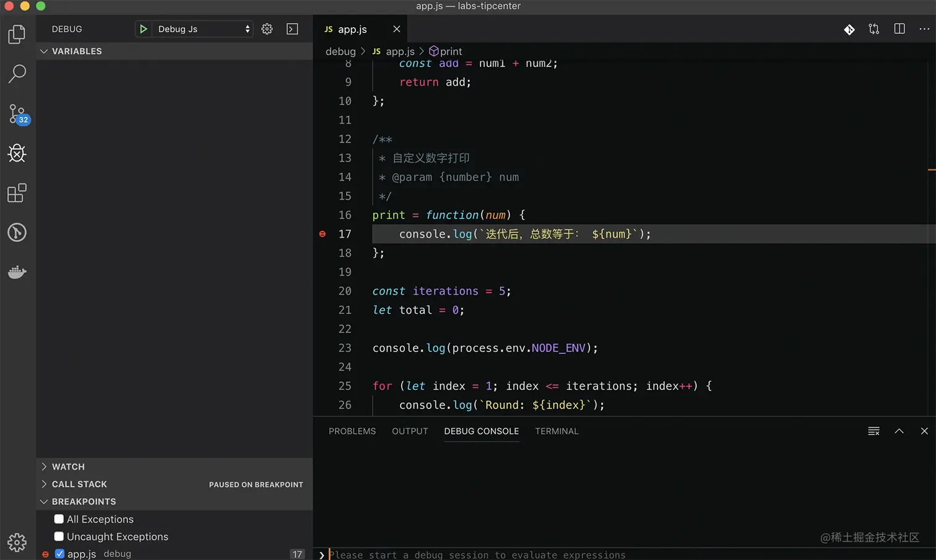The image size is (936, 560).
Task: Click the print symbol in breadcrumb
Action: click(x=446, y=51)
